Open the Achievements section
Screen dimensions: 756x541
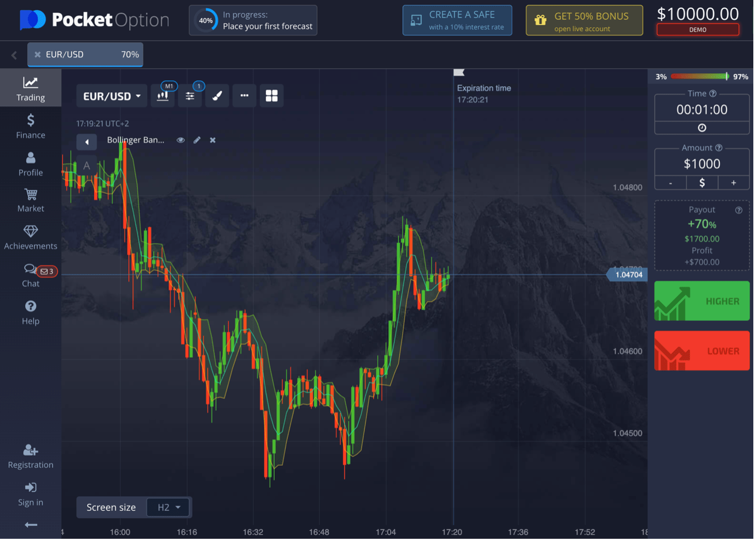30,237
